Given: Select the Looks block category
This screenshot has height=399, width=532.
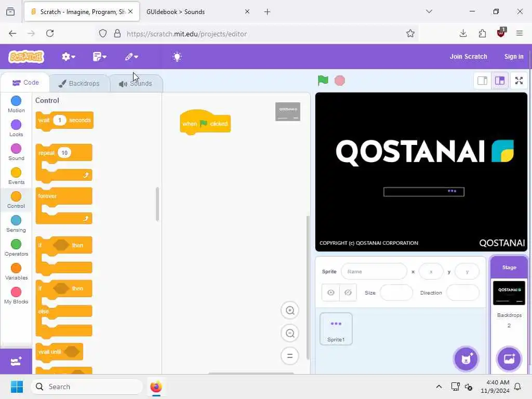Looking at the screenshot, I should [x=16, y=128].
